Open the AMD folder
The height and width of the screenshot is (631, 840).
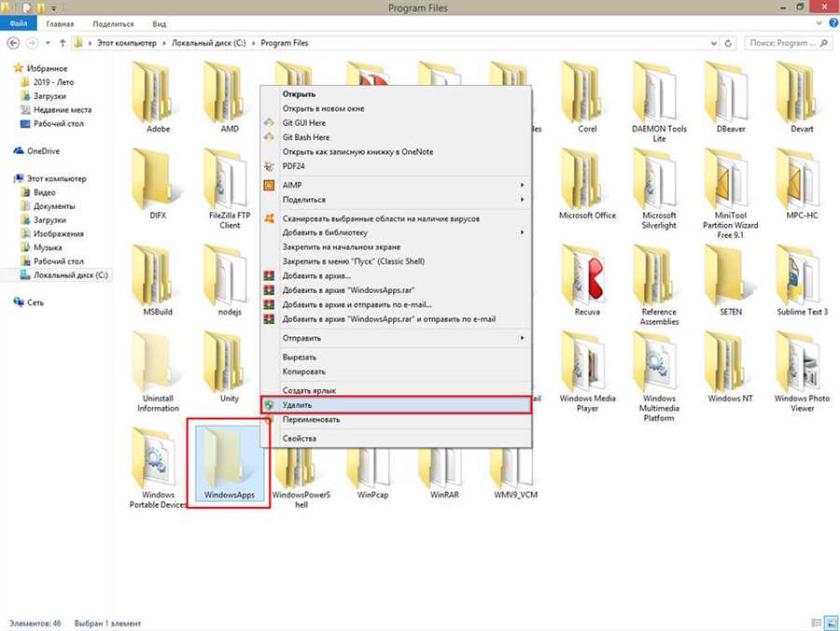pos(230,97)
